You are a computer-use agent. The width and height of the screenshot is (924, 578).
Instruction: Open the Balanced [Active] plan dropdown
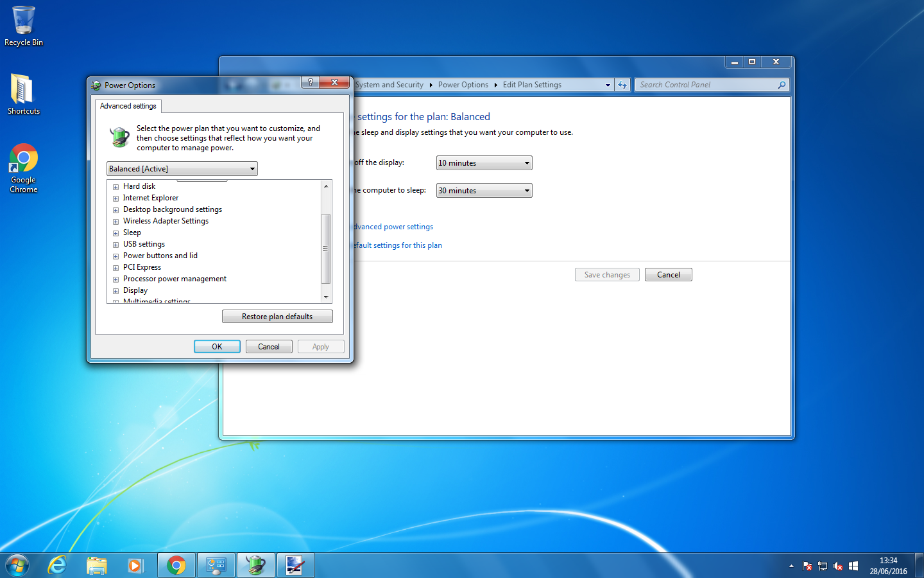click(x=182, y=169)
